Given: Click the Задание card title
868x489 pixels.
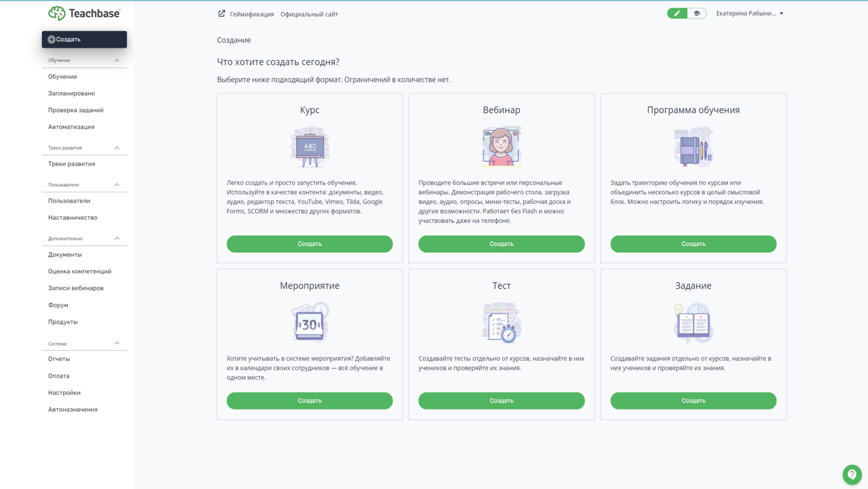Looking at the screenshot, I should point(693,286).
